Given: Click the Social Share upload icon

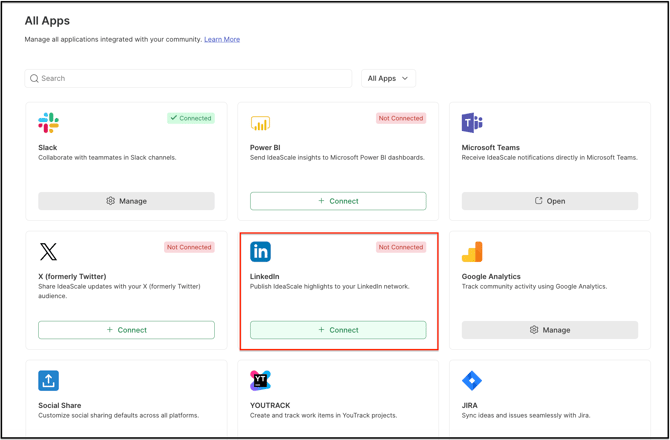Looking at the screenshot, I should (48, 380).
